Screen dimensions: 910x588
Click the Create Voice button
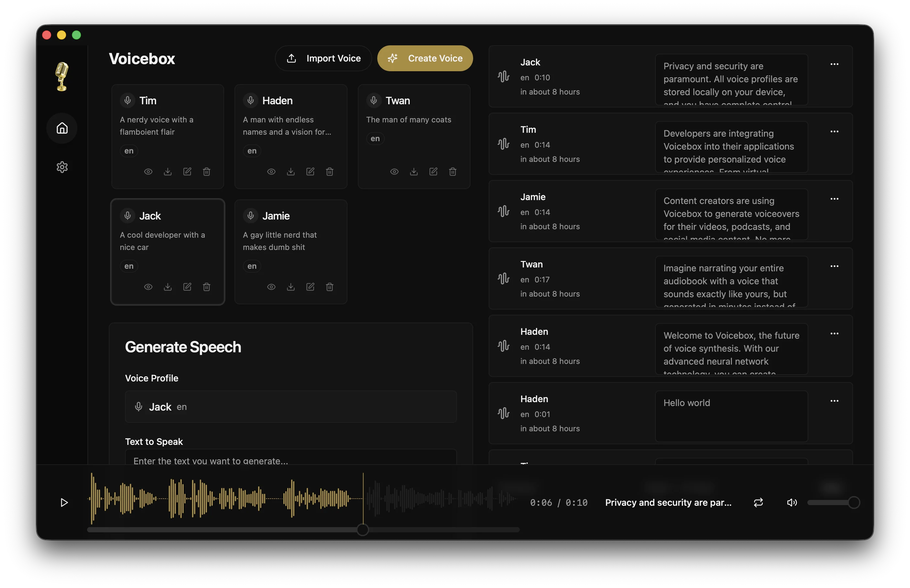click(425, 58)
